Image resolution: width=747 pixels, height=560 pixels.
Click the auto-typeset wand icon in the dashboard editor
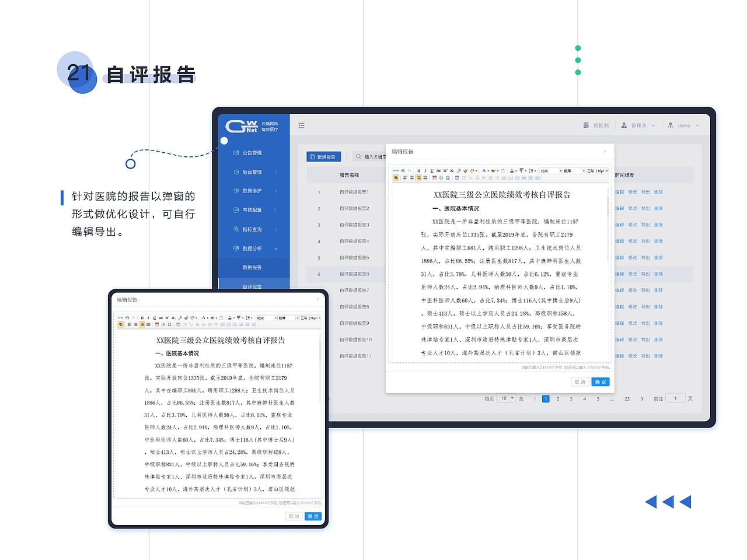(x=473, y=171)
